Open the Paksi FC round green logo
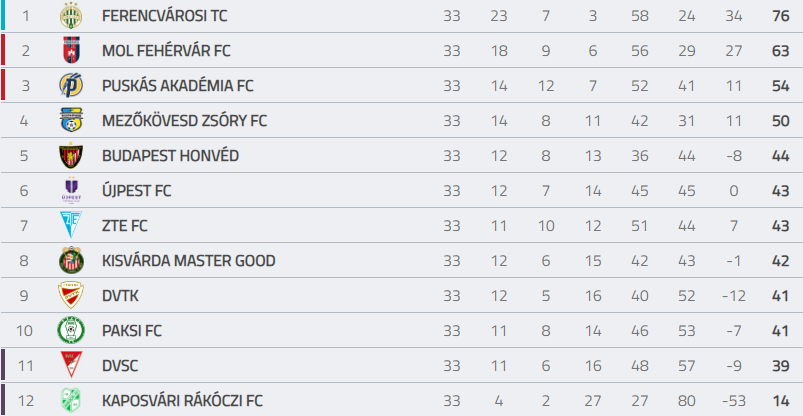 71,330
